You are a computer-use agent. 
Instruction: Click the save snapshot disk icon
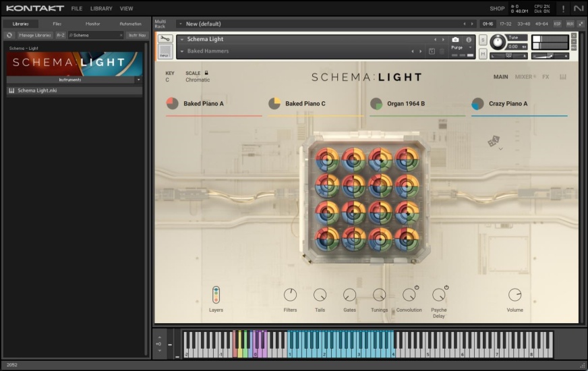coord(432,51)
